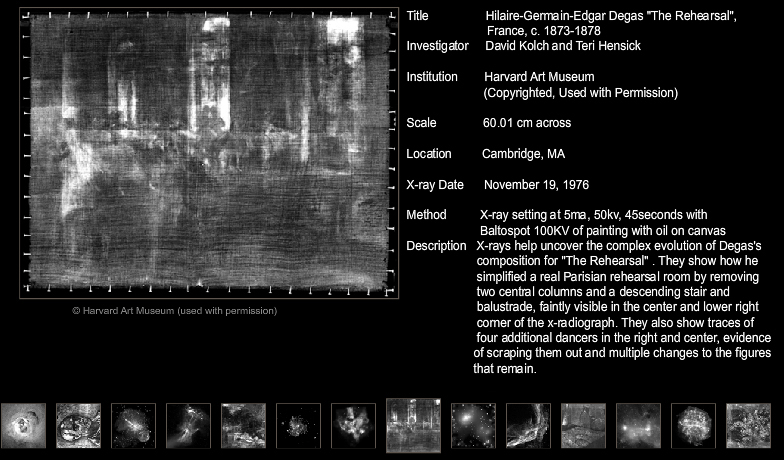Click the "60.01 cm across" scale value
784x460 pixels.
click(527, 123)
